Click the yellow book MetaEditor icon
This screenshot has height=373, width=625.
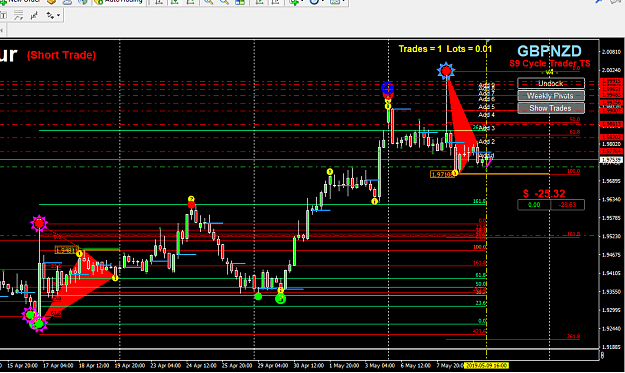tap(51, 2)
